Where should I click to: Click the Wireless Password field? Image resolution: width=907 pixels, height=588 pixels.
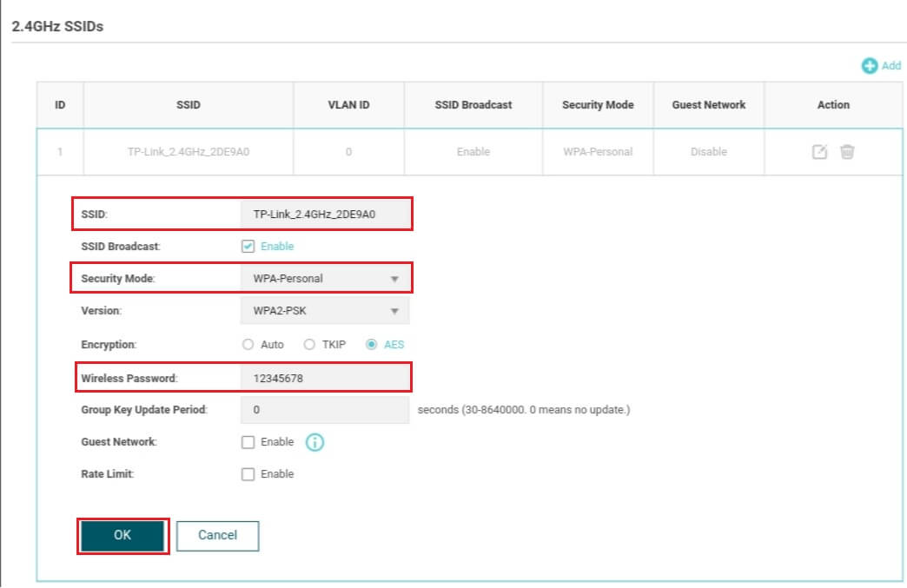click(324, 378)
